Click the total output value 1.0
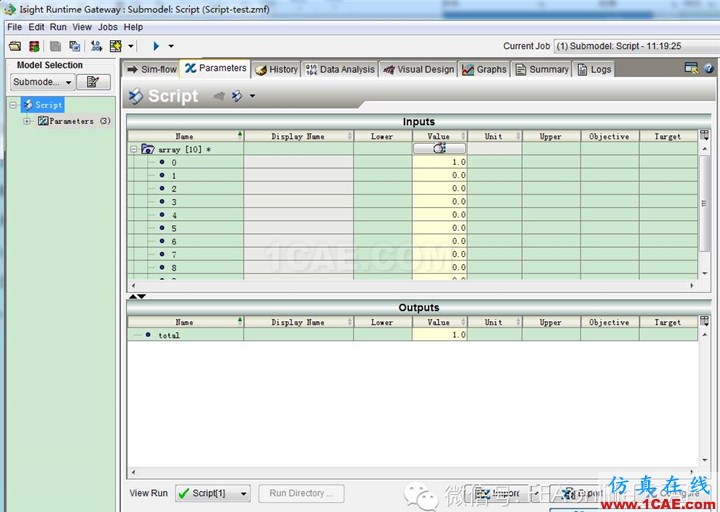Screen dimensions: 720x512 click(x=440, y=335)
